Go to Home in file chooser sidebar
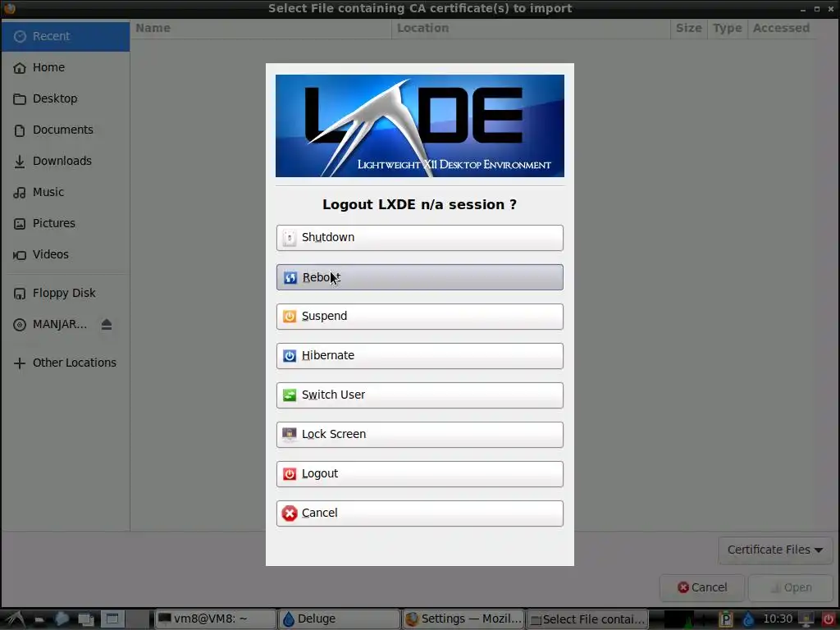The image size is (840, 630). (x=66, y=67)
